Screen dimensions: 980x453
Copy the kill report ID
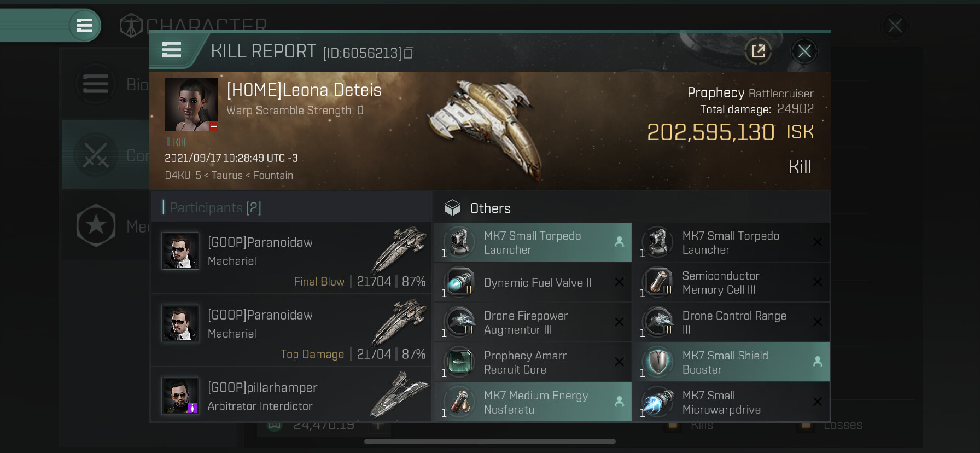click(409, 53)
